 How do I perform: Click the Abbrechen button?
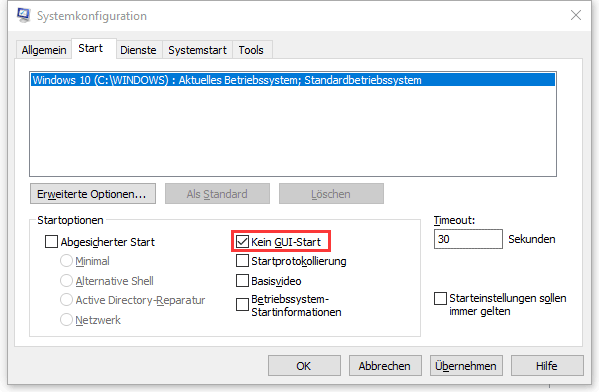tap(385, 366)
